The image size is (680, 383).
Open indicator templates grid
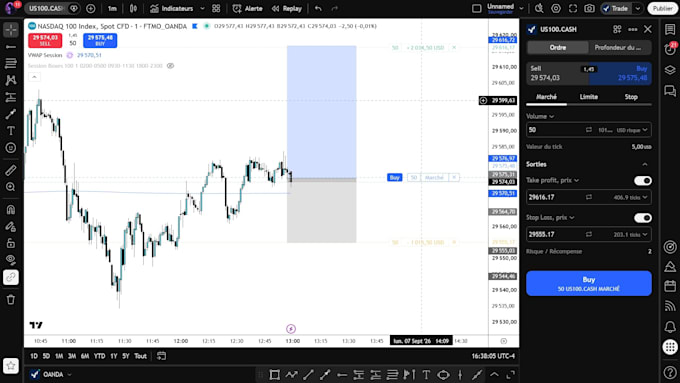tap(216, 8)
